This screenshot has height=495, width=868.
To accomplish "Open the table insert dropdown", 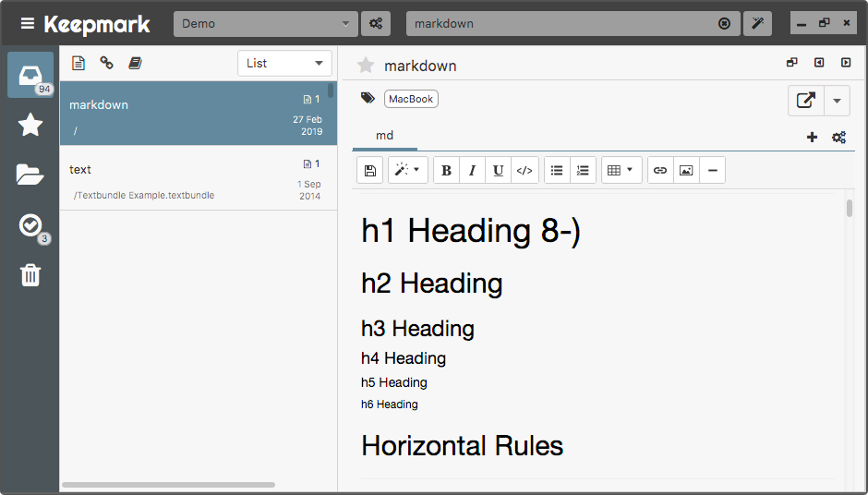I will click(621, 170).
